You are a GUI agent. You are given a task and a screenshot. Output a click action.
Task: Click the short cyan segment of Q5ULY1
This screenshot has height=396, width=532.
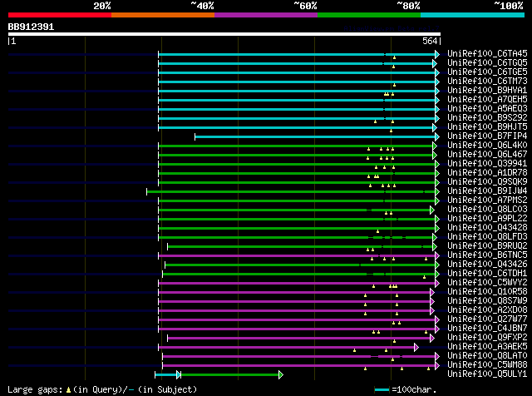(x=166, y=375)
